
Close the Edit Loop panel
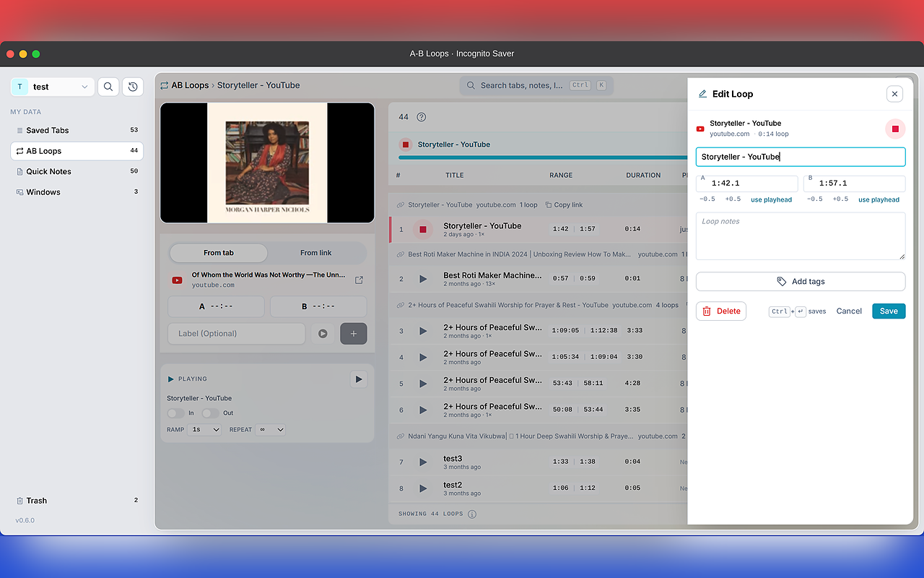(x=895, y=94)
